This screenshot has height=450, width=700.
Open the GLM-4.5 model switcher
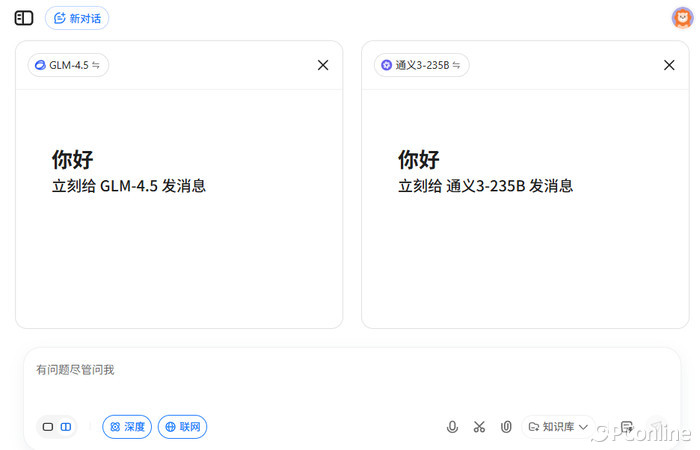tap(68, 65)
